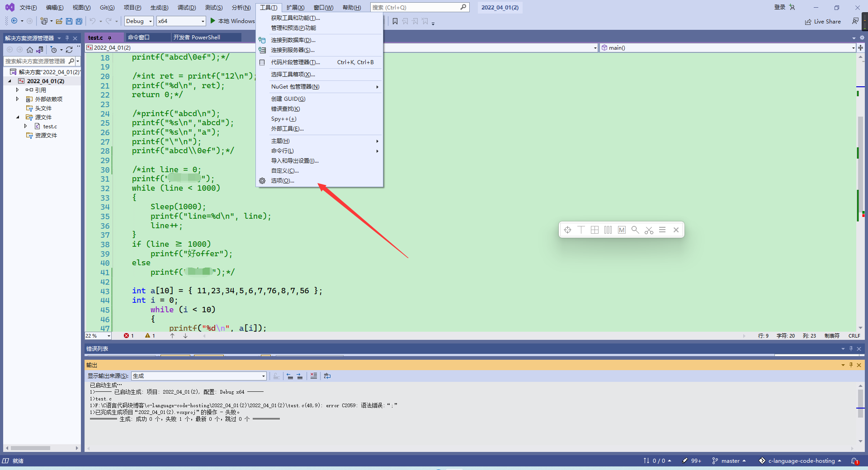Image resolution: width=868 pixels, height=470 pixels.
Task: Toggle auto-hide pin on the Error List panel
Action: pos(851,348)
